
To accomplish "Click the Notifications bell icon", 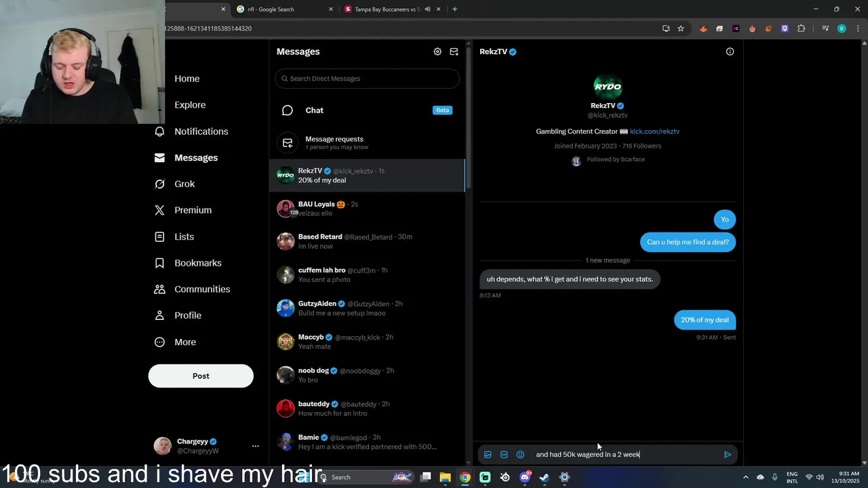I will (x=159, y=131).
